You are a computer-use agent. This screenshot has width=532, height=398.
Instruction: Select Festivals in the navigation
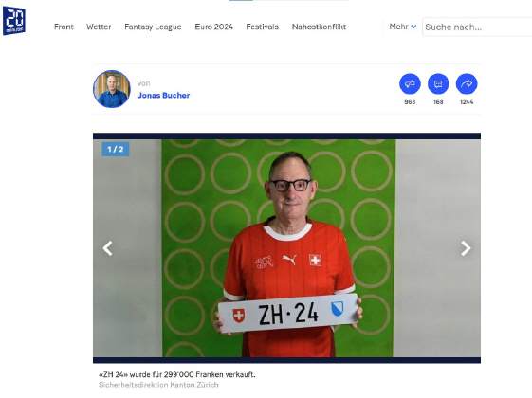(263, 27)
